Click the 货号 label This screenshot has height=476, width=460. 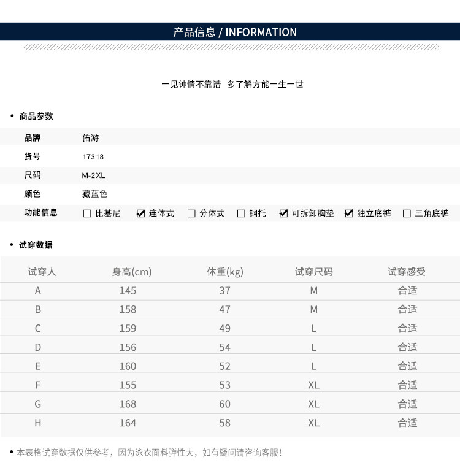click(32, 156)
